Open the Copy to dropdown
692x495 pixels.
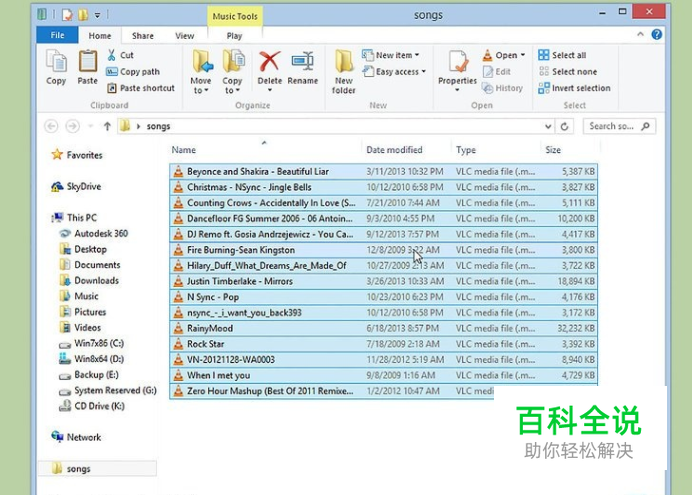233,71
